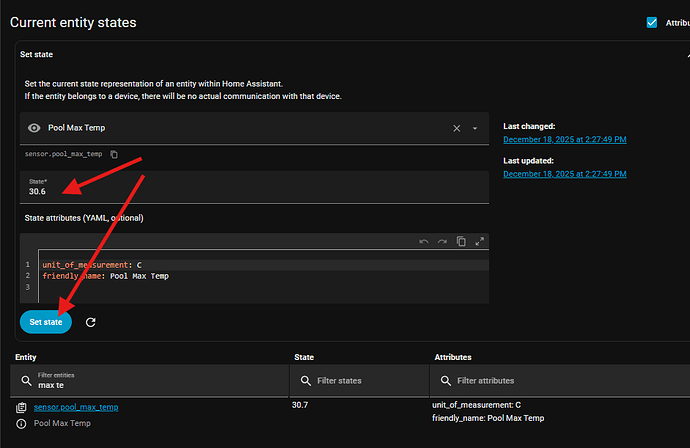Open the sensor.pool_max_temp entity link
The width and height of the screenshot is (690, 448).
(76, 408)
